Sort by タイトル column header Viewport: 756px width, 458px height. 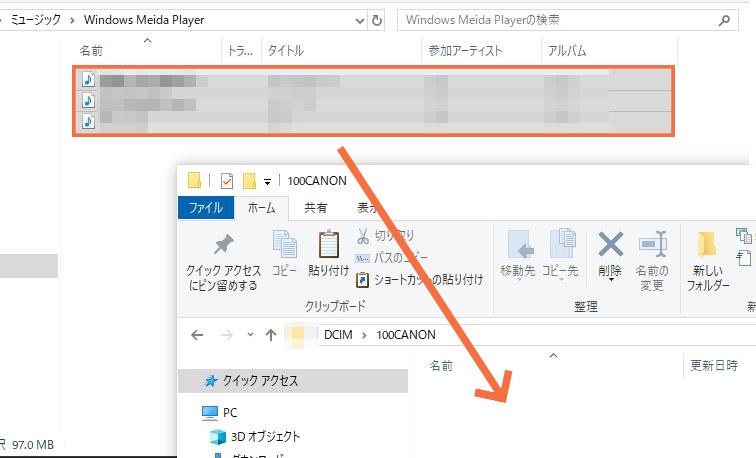tap(285, 51)
